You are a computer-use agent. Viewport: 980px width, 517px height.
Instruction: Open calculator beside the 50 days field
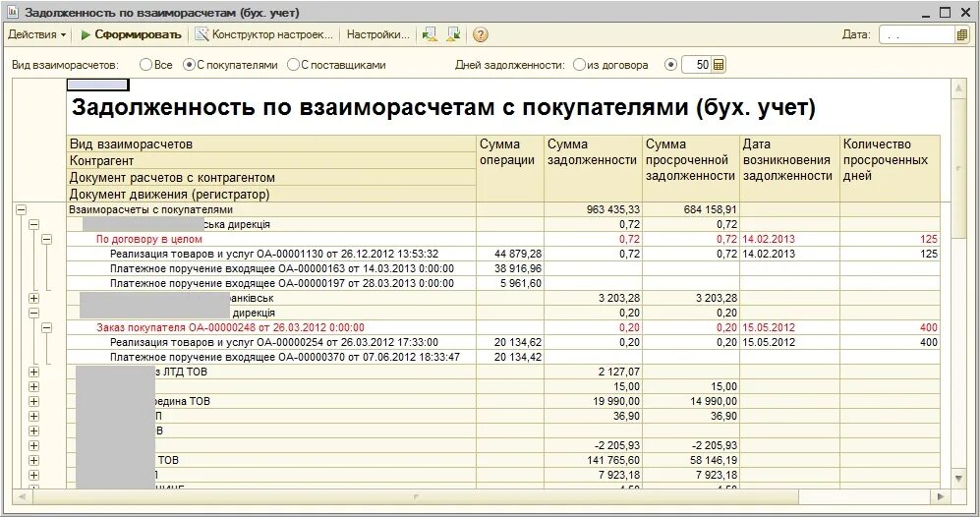point(719,65)
